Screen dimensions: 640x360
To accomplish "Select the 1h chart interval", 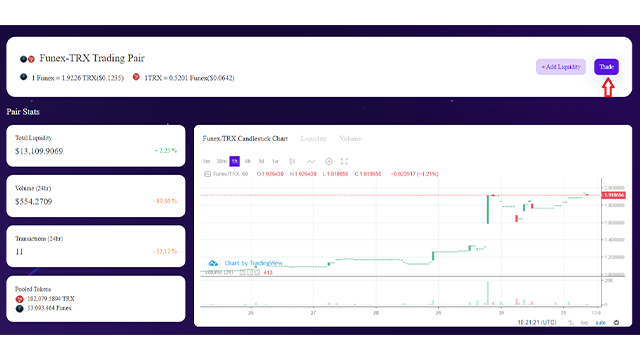I will coord(234,161).
